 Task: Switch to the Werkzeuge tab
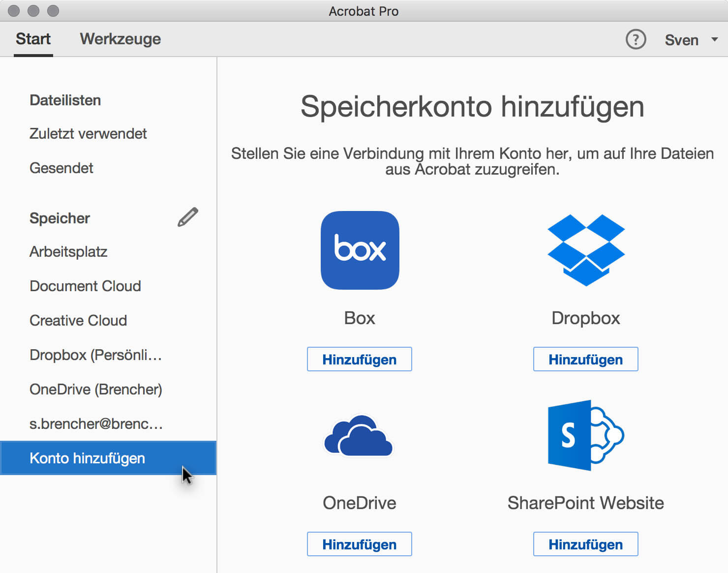pos(121,39)
